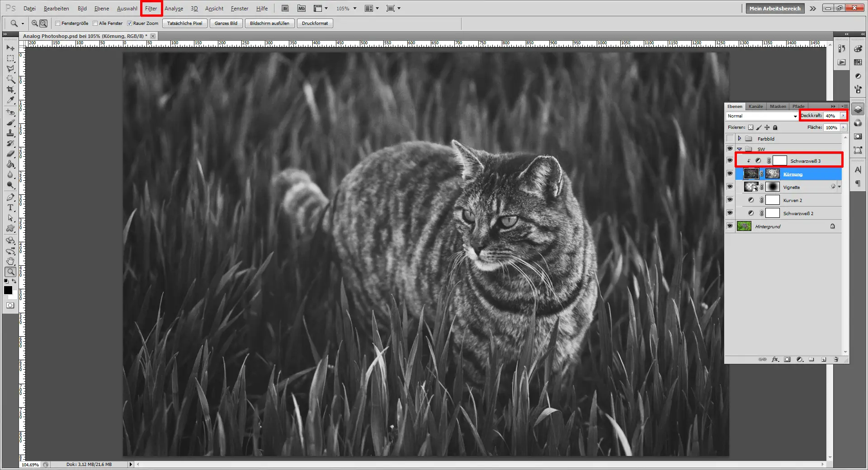This screenshot has height=470, width=868.
Task: Click the Add layer mask icon
Action: click(788, 359)
